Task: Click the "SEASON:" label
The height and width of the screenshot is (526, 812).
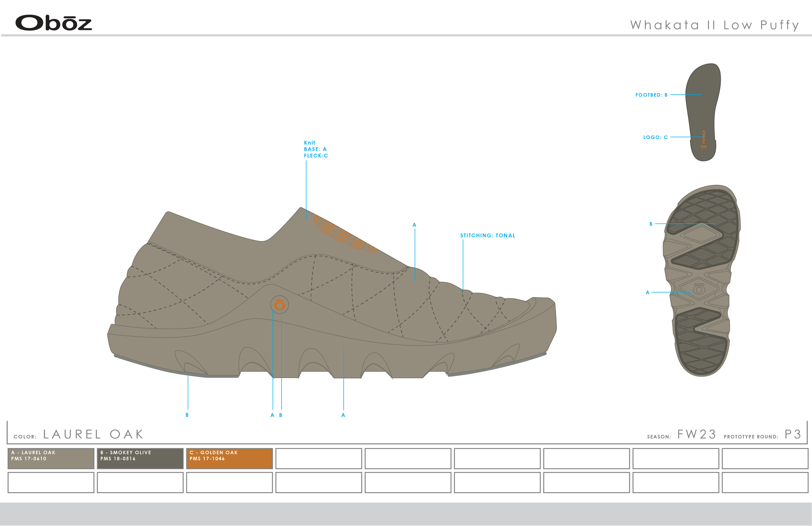Action: [x=659, y=437]
